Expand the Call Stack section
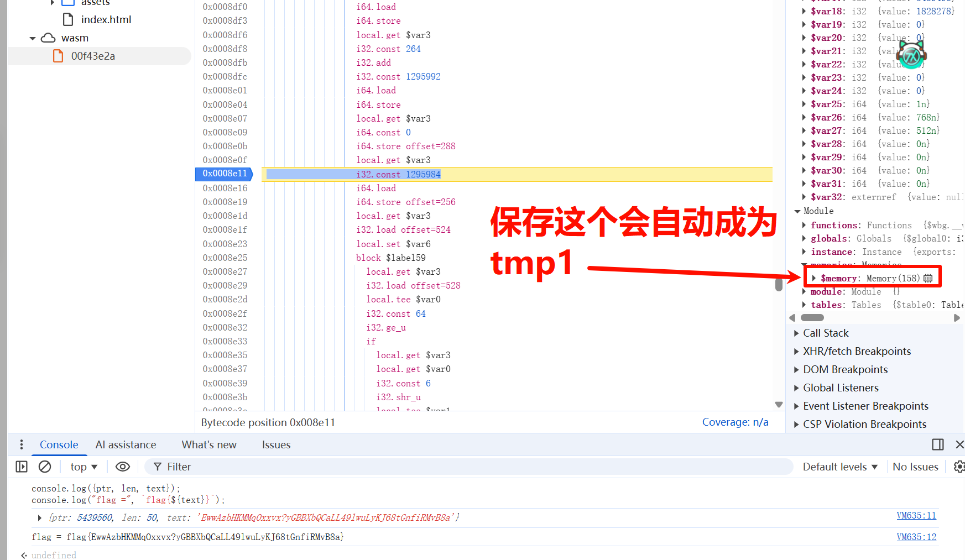 click(x=825, y=333)
